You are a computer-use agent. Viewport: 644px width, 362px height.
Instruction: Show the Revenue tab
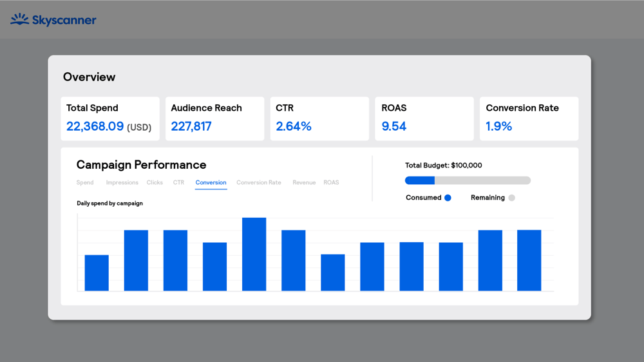(304, 183)
